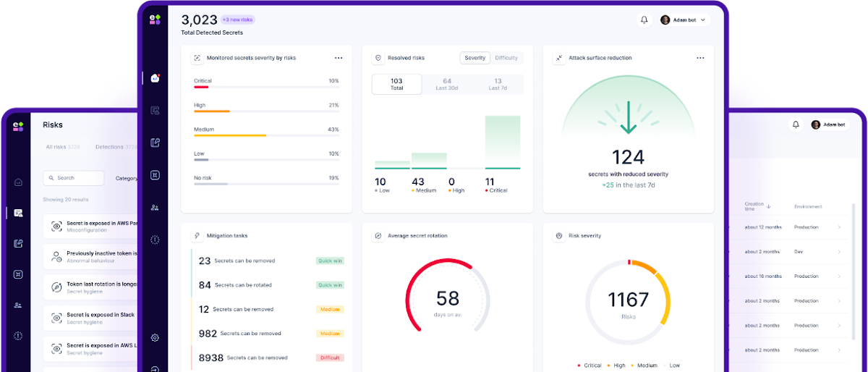Viewport: 868px width, 372px height.
Task: Toggle Resolved risks to Severity view
Action: point(475,58)
